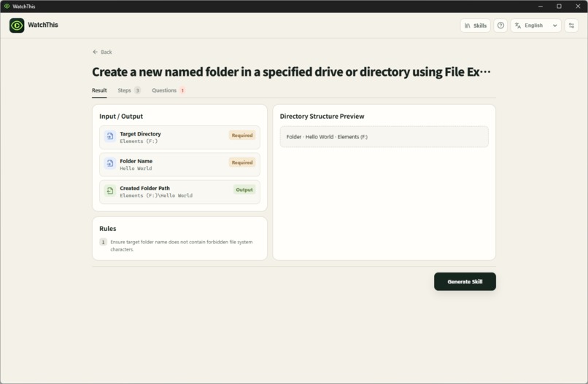This screenshot has width=588, height=384.
Task: Switch to the Result tab
Action: 99,90
